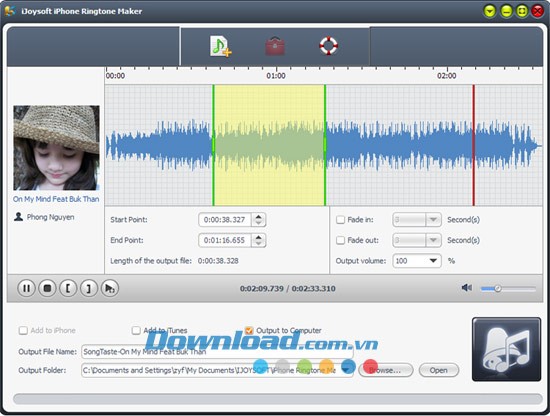Uncheck Output to Computer checkbox
Viewport: 550px width, 416px height.
coord(249,330)
